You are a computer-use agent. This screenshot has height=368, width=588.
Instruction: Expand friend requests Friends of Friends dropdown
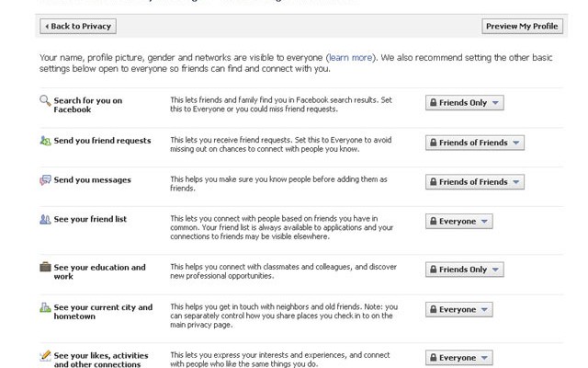pos(474,143)
